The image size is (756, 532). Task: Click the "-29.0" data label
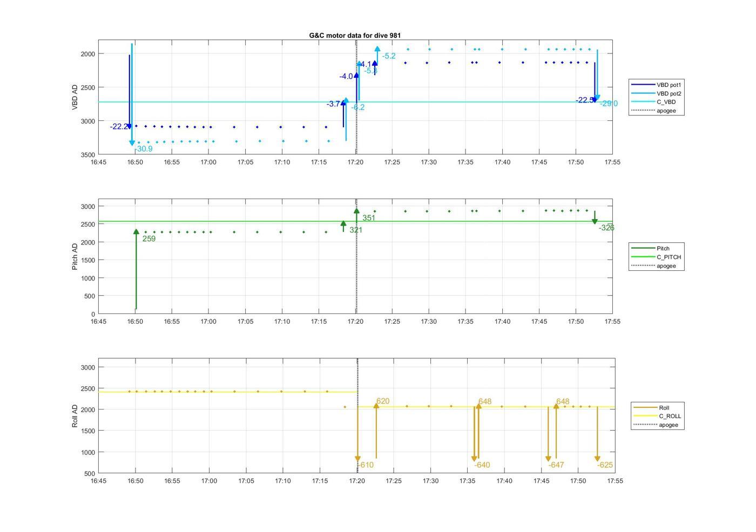609,104
